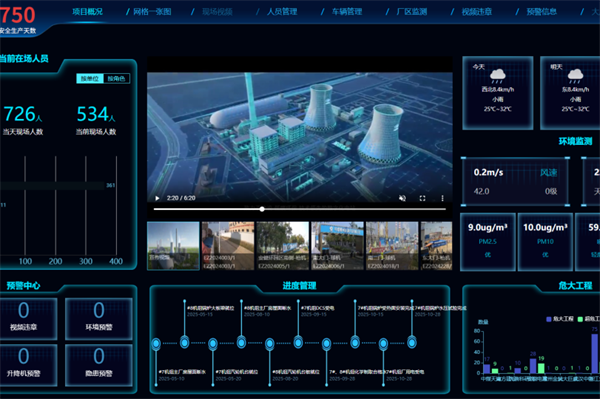Open the 环境预警 warning count tile
The height and width of the screenshot is (399, 600).
[99, 319]
